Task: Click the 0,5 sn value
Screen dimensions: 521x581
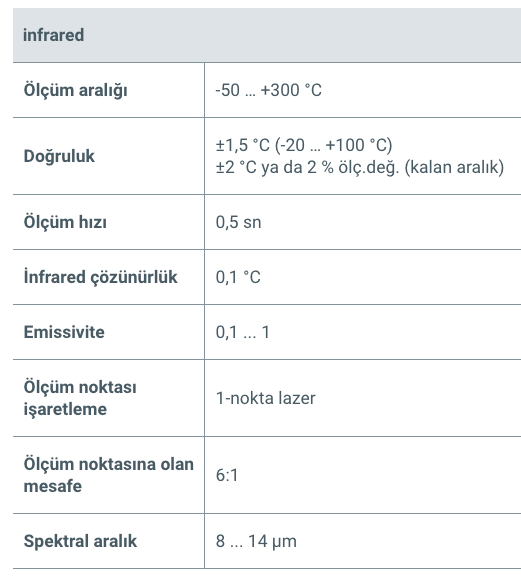Action: [x=239, y=222]
